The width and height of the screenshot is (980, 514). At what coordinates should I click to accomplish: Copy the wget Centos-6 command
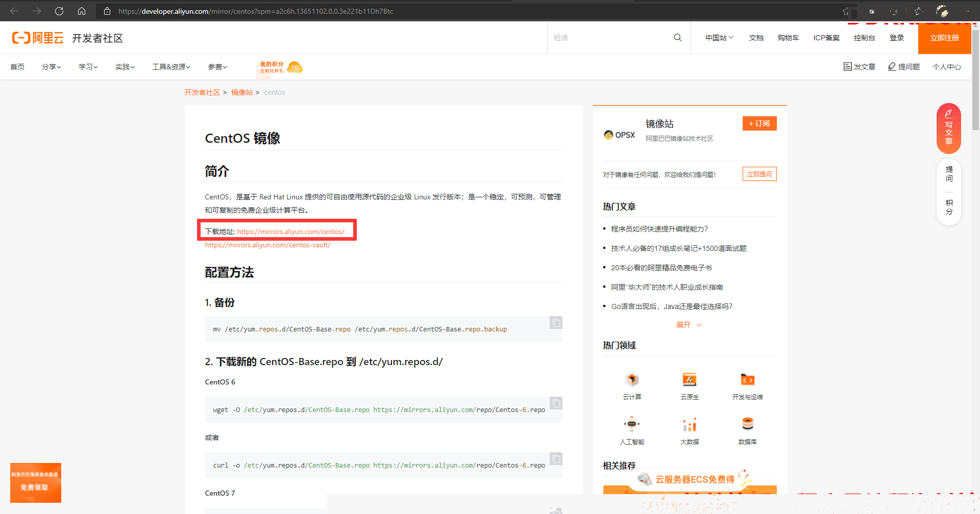[556, 403]
